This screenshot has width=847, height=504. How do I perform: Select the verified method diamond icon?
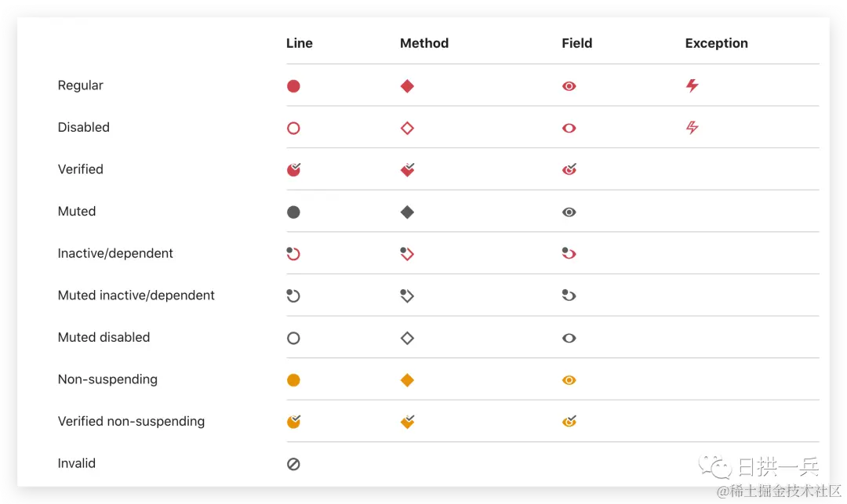coord(408,169)
